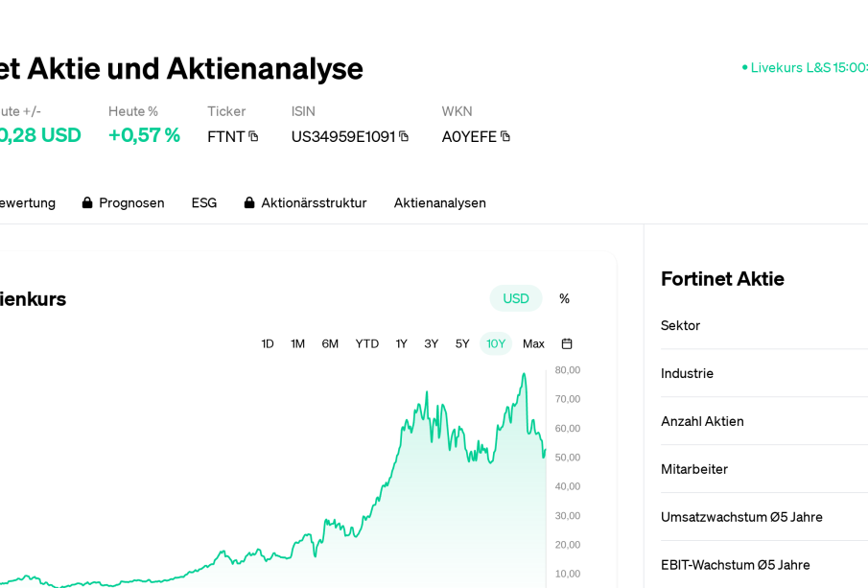
Task: Select the 10Y chart timeframe
Action: pyautogui.click(x=496, y=343)
